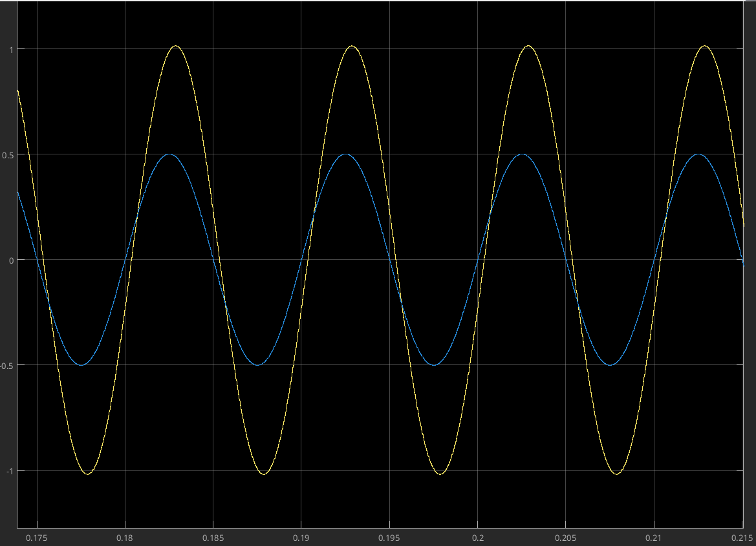Select the positive 0.5 y-axis label
Viewport: 756px width, 546px height.
(x=8, y=154)
